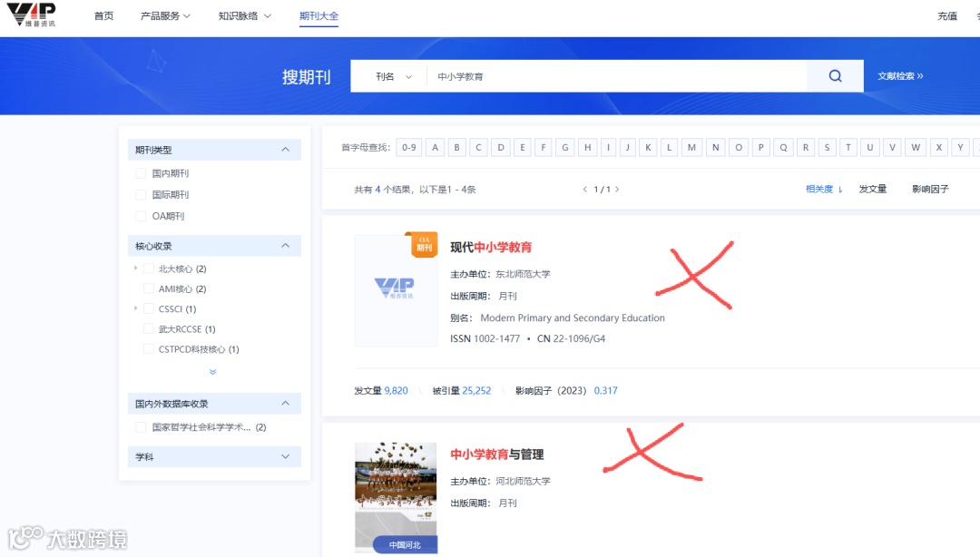Check the 国际期刊 checkbox
The height and width of the screenshot is (557, 980).
[x=141, y=194]
